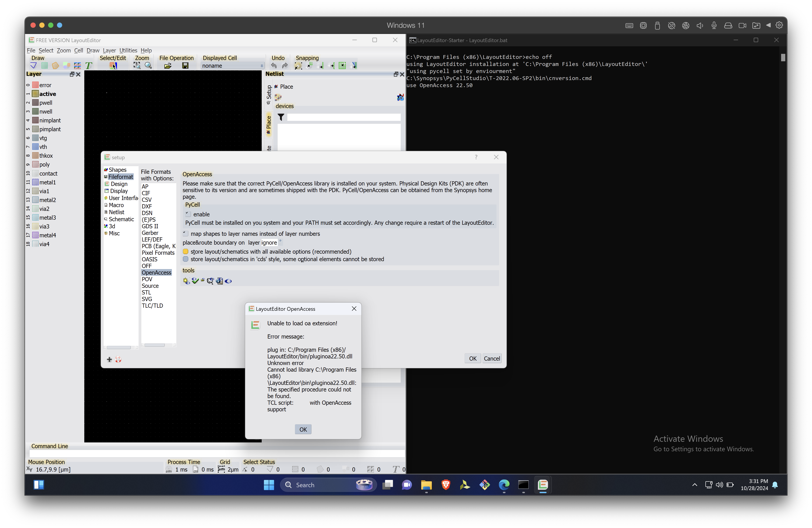Click the plus icon at setup dialog bottom
812x528 pixels.
109,359
